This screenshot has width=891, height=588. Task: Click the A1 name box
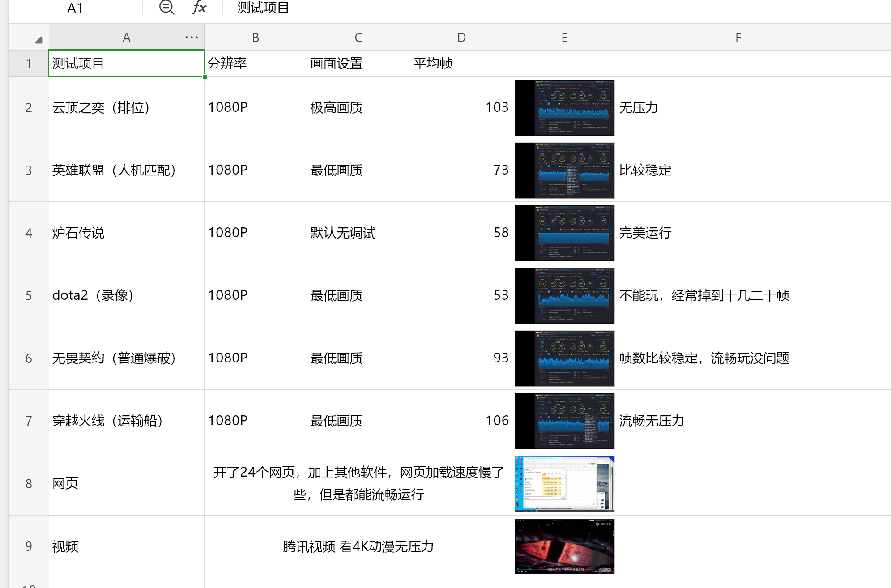coord(75,8)
